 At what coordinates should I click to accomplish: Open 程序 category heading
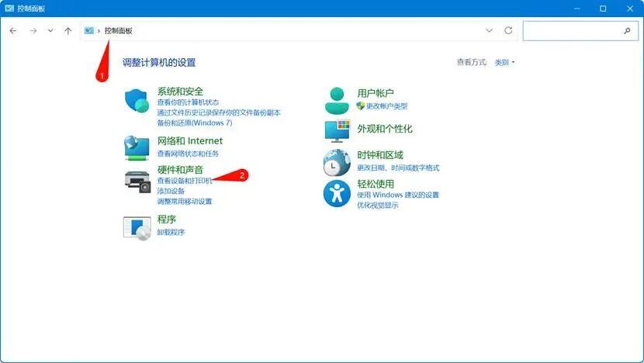click(x=167, y=220)
